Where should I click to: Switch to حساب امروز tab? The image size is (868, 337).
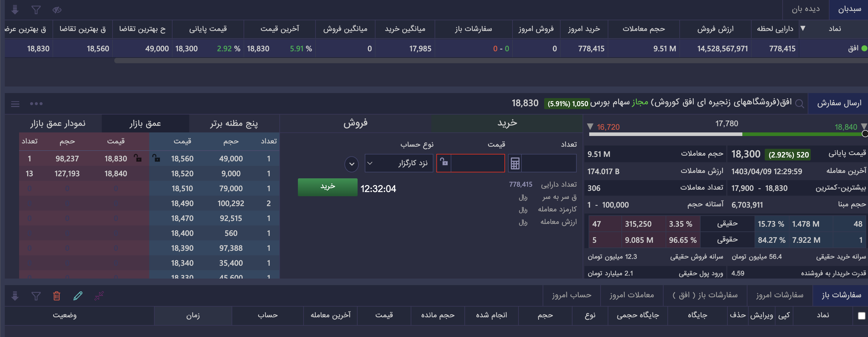tap(572, 295)
